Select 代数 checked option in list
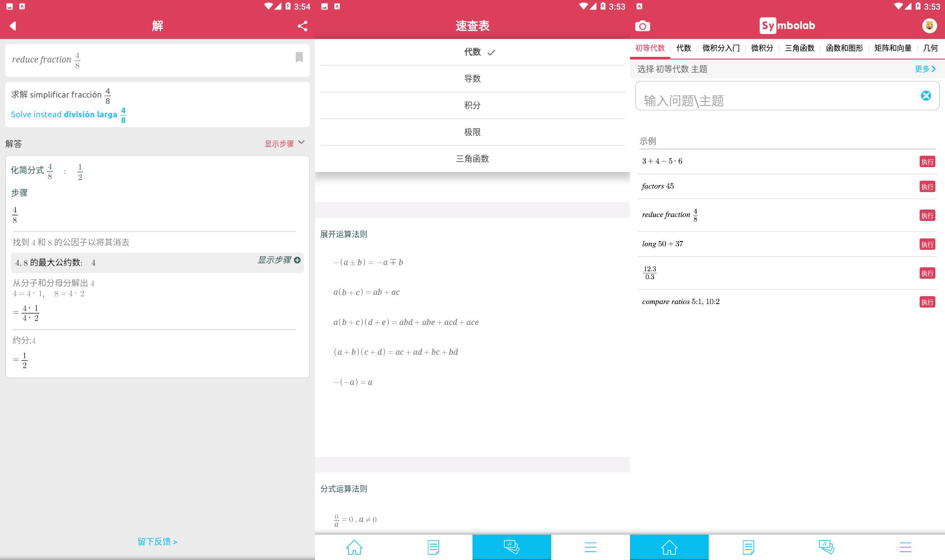The height and width of the screenshot is (560, 945). 472,52
